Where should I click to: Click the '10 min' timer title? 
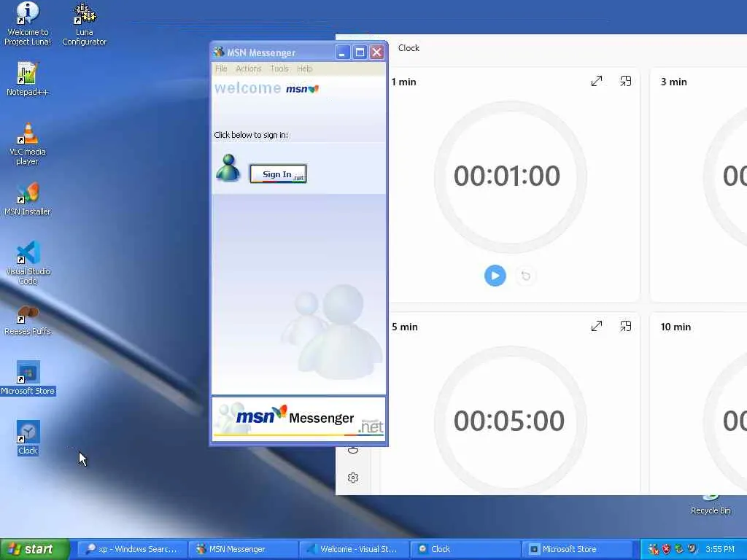click(x=676, y=327)
